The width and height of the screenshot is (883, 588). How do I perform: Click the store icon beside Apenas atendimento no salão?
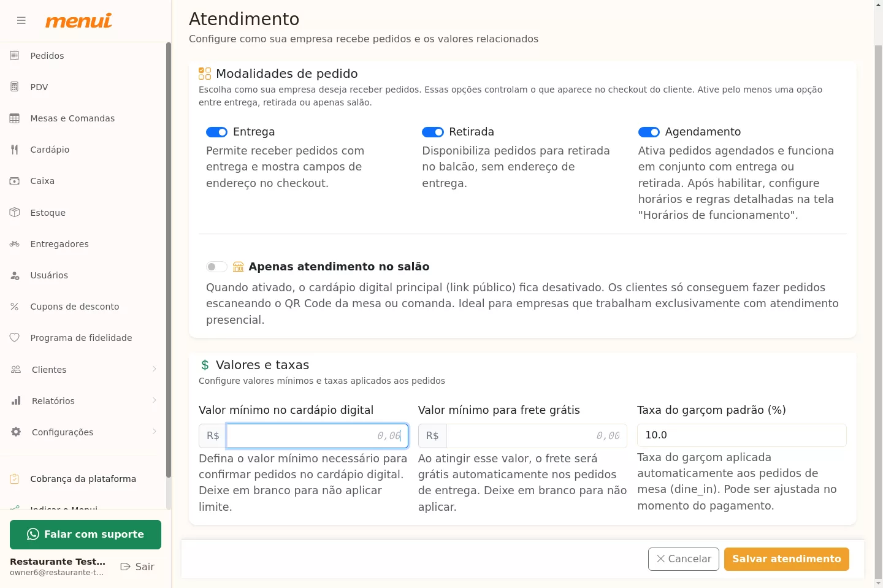click(x=239, y=267)
